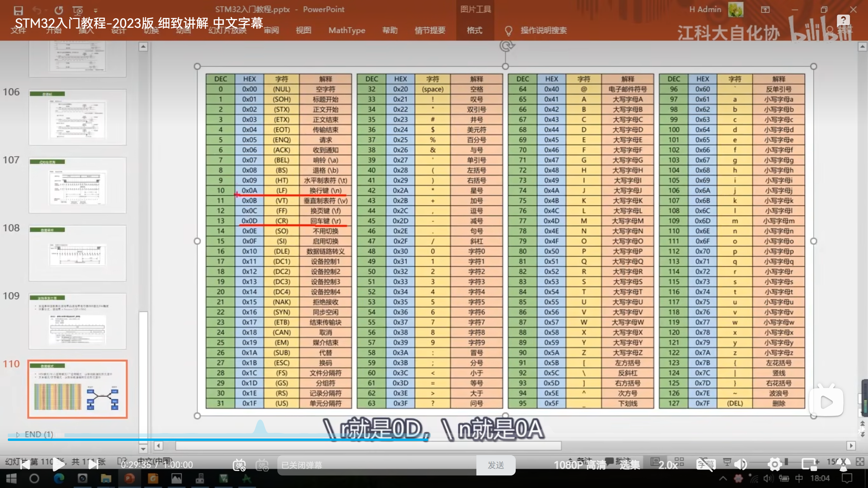Skip to the next video
This screenshot has width=868, height=488.
[x=93, y=465]
